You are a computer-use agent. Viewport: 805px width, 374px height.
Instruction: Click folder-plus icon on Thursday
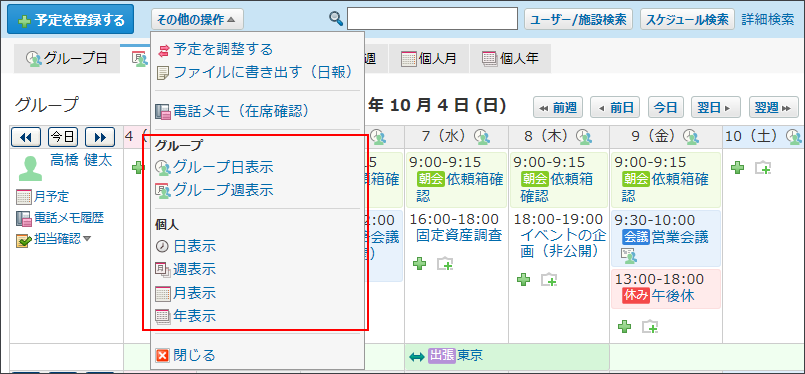point(549,280)
